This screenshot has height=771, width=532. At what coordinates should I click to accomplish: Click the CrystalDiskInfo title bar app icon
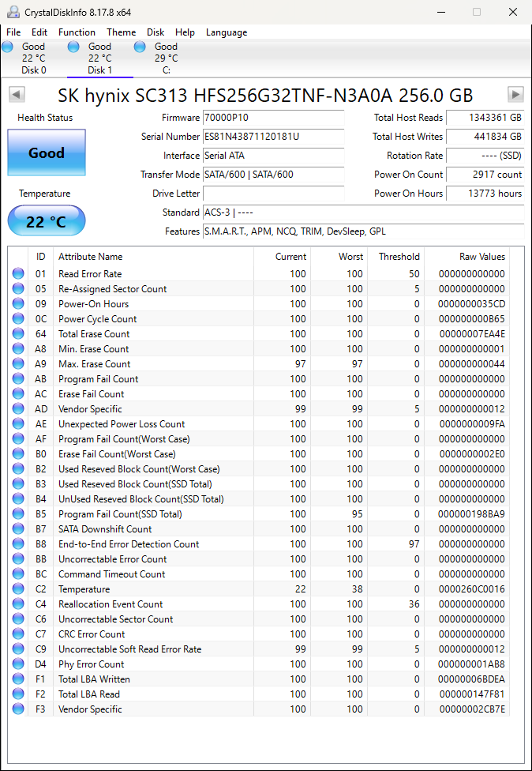point(13,12)
